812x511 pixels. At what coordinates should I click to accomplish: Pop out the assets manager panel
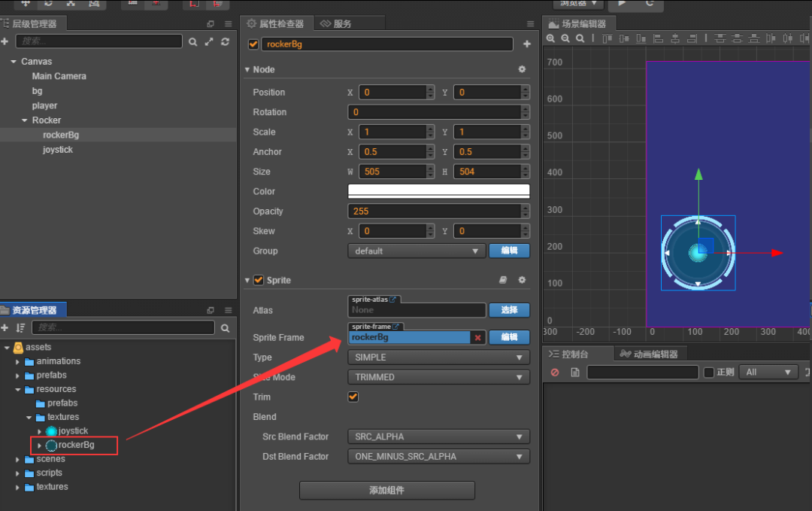(211, 310)
